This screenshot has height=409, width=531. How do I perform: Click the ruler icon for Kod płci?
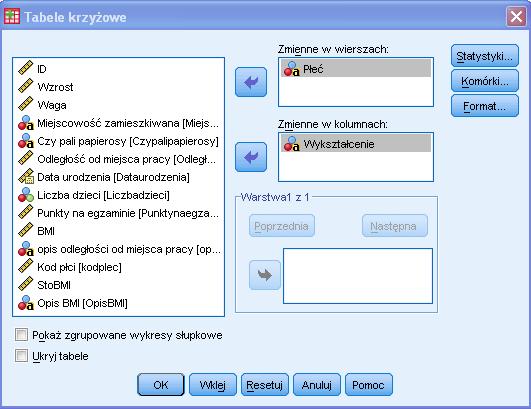coord(26,266)
